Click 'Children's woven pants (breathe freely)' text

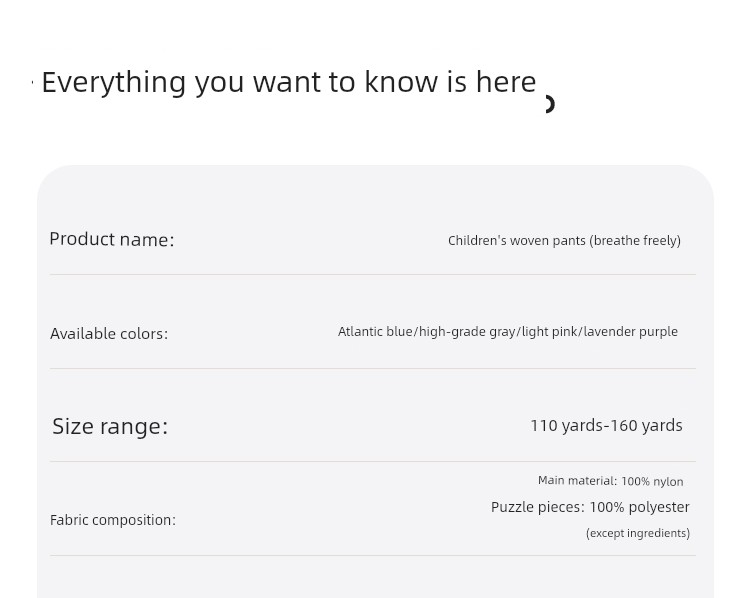tap(564, 241)
